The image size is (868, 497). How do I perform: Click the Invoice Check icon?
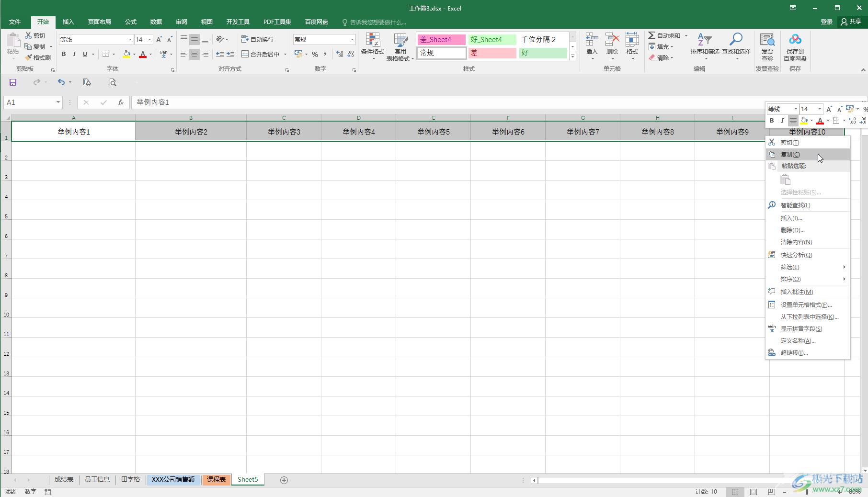(767, 39)
